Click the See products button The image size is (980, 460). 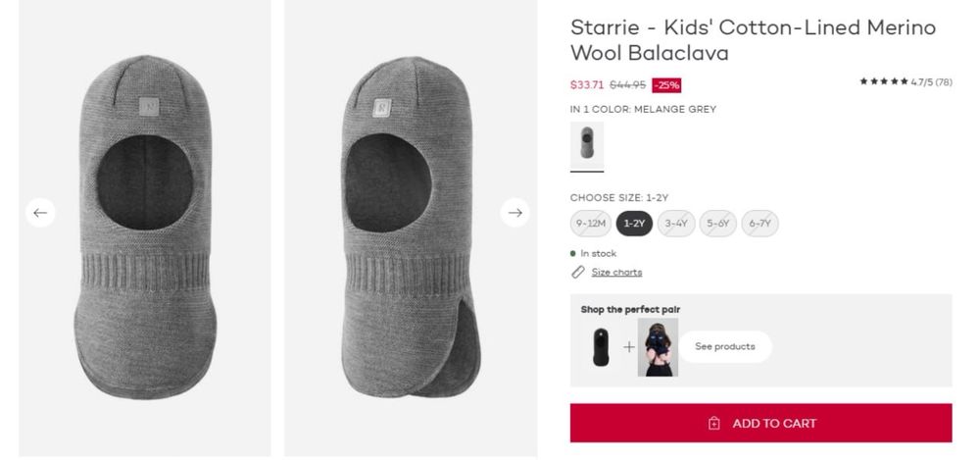coord(725,347)
